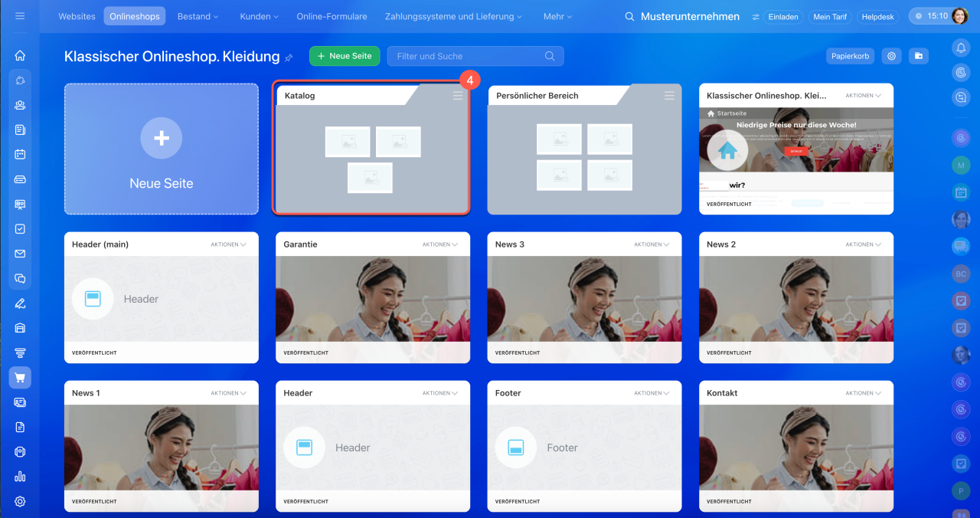Click the Einladen button
The width and height of the screenshot is (980, 518).
(x=783, y=16)
